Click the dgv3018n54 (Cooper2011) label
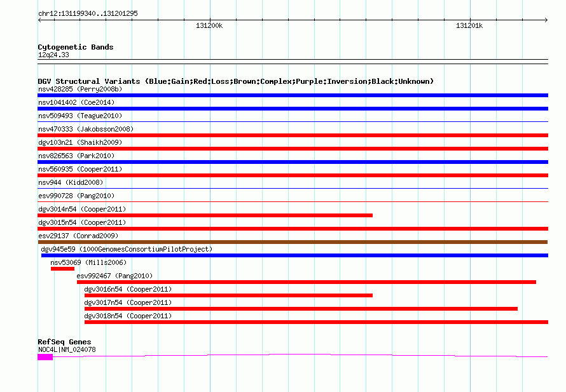The width and height of the screenshot is (566, 392). click(128, 316)
